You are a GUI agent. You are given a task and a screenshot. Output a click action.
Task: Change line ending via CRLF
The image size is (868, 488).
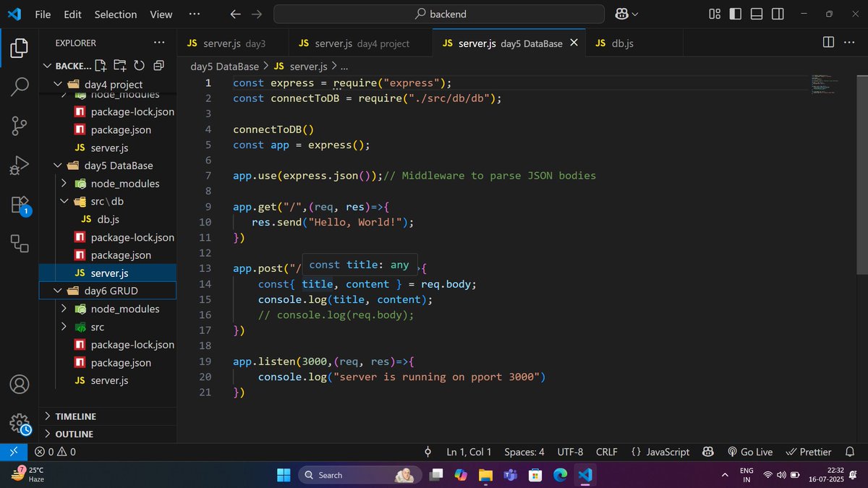[606, 452]
